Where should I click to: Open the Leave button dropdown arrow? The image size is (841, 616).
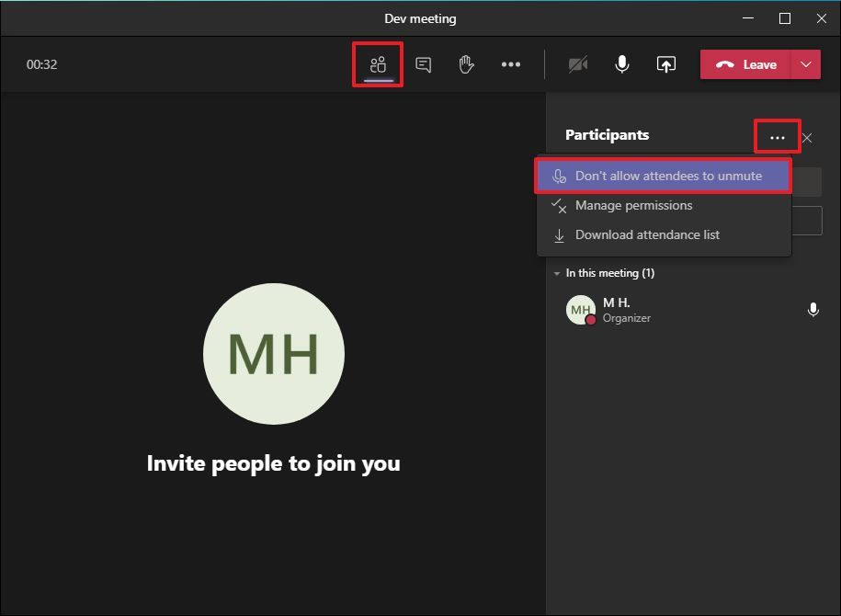(806, 64)
